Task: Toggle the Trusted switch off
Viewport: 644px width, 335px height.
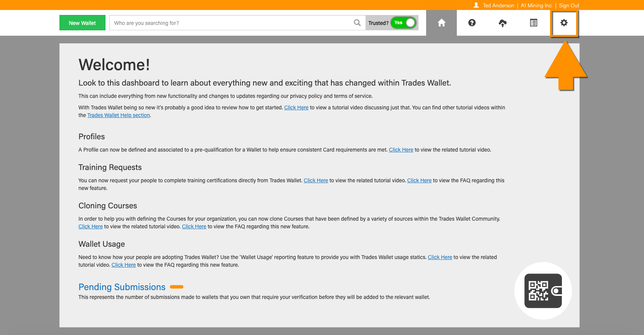Action: [x=403, y=23]
